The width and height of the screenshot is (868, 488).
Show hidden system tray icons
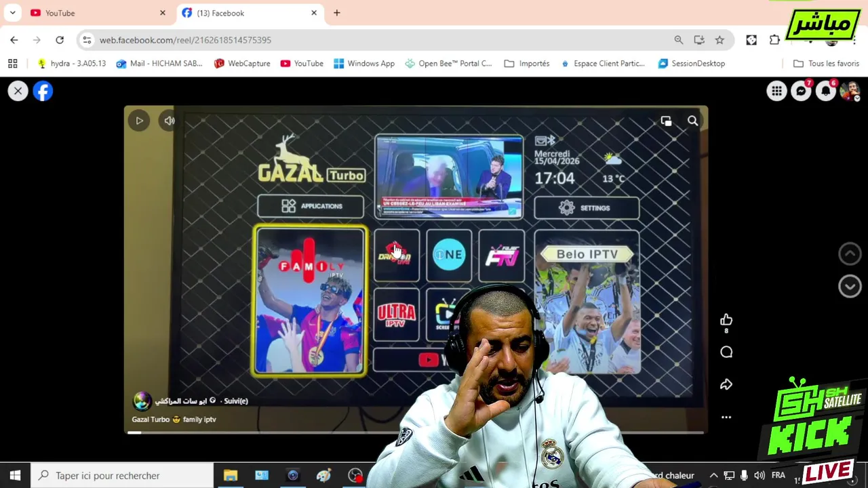coord(713,476)
